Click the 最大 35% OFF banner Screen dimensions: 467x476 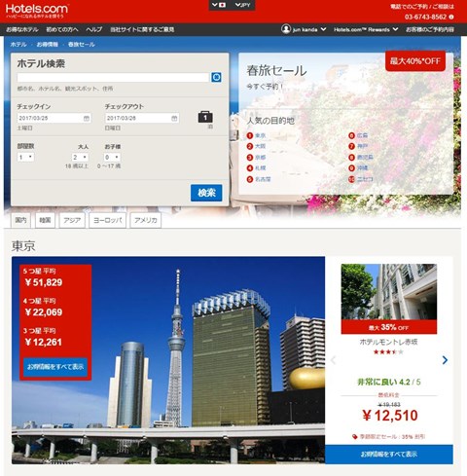click(389, 327)
